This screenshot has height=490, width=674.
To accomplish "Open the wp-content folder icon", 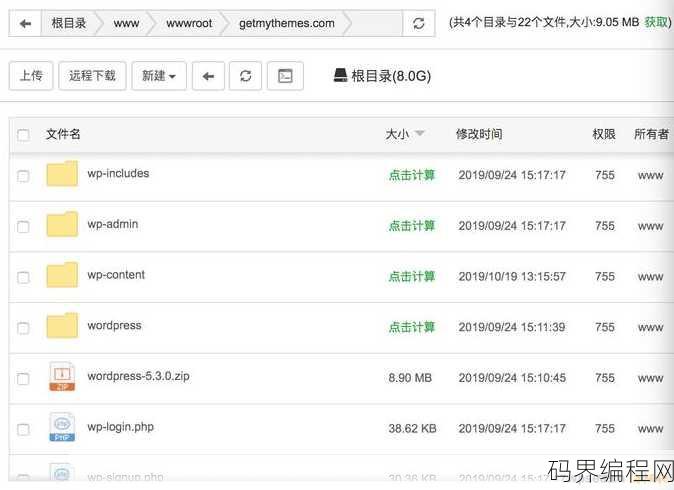I will 62,275.
